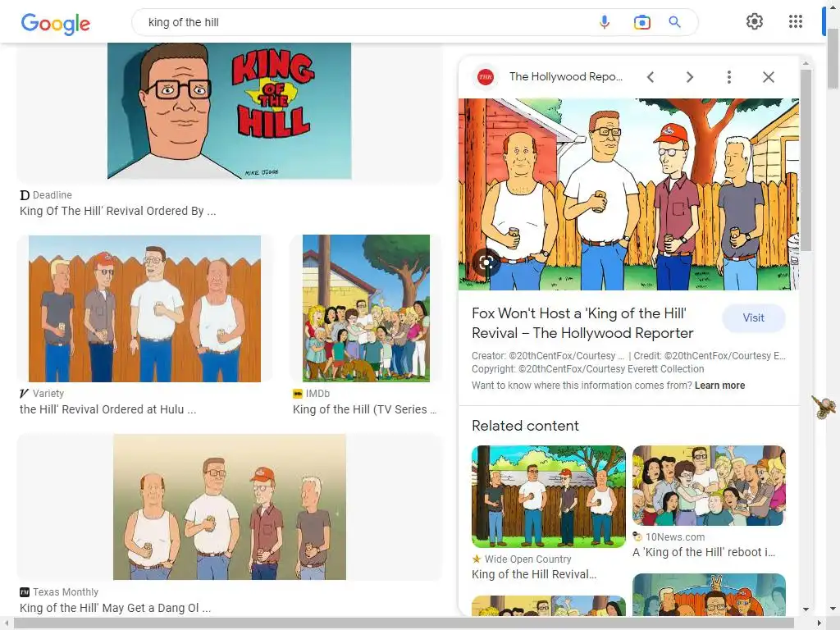
Task: Click the Deadline source icon
Action: click(25, 195)
